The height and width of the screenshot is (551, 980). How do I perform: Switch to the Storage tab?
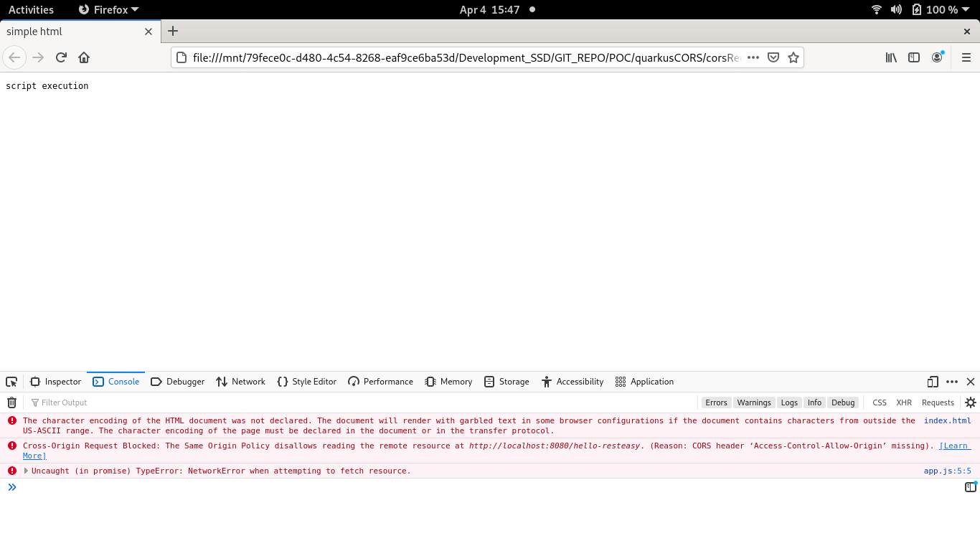coord(507,382)
